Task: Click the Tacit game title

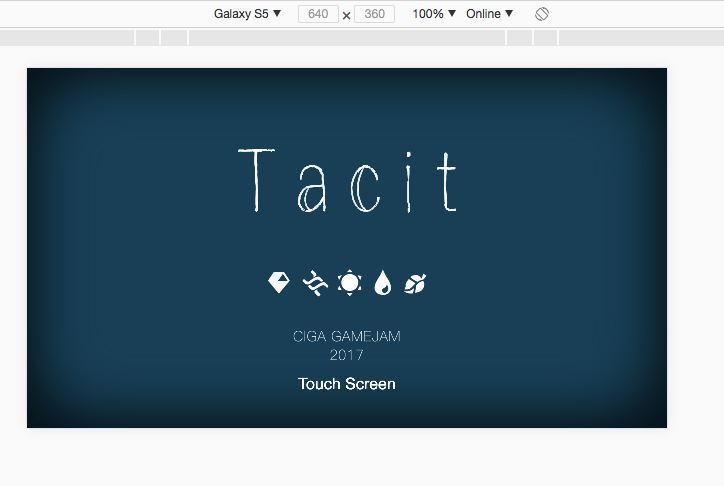Action: 347,180
